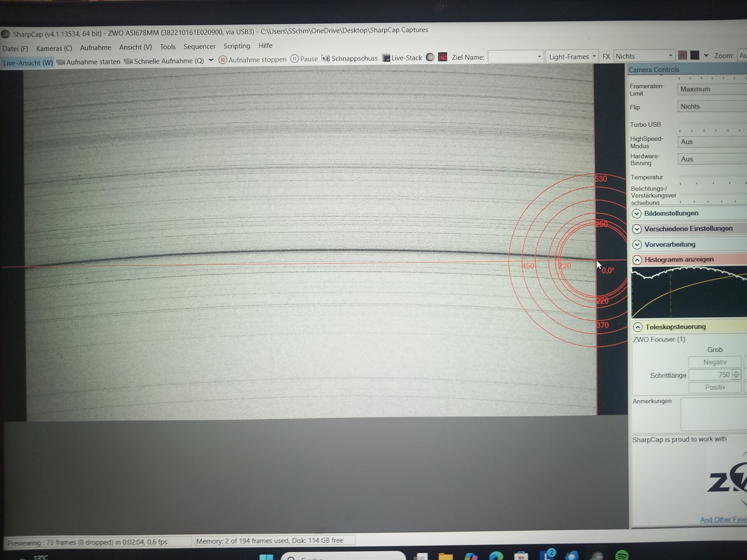Open Hardware-Binning dropdown set to Aus

click(x=712, y=159)
